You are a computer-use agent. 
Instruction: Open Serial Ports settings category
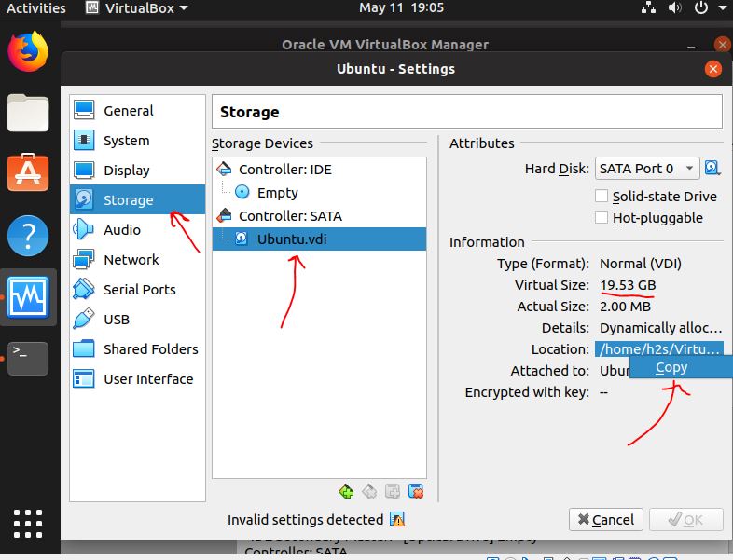137,290
